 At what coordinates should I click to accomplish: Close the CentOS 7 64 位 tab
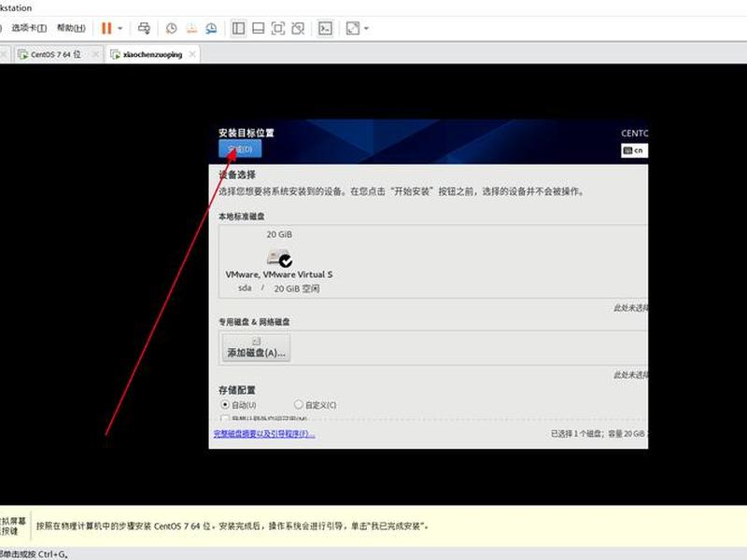pos(96,54)
